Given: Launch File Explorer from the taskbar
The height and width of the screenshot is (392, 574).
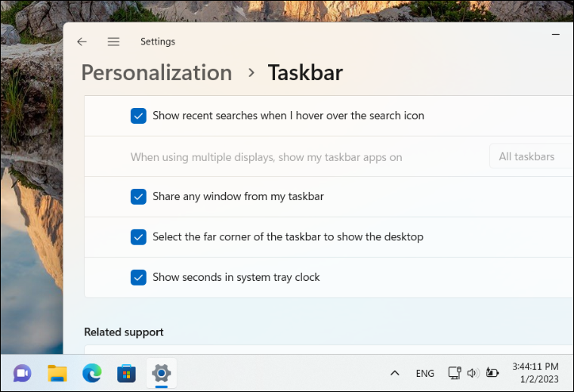Looking at the screenshot, I should 57,373.
